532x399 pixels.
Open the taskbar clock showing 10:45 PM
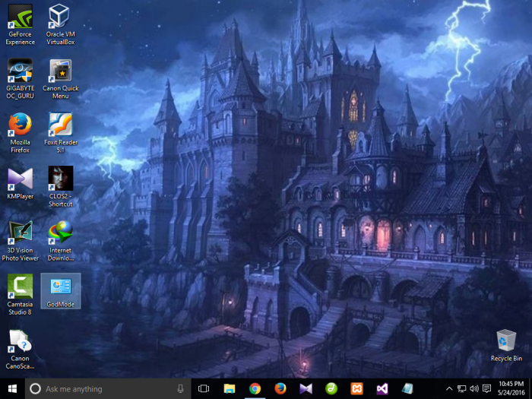(x=511, y=389)
